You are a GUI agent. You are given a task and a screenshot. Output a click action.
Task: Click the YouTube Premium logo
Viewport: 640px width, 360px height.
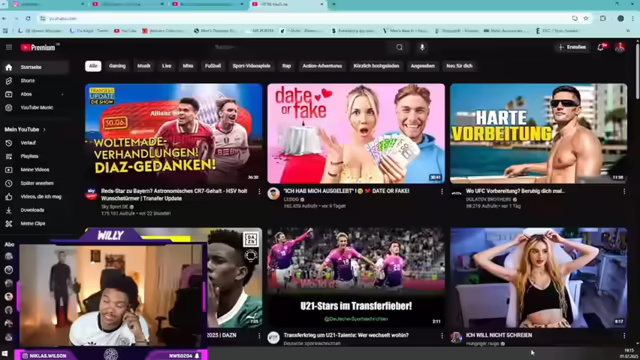[38, 47]
